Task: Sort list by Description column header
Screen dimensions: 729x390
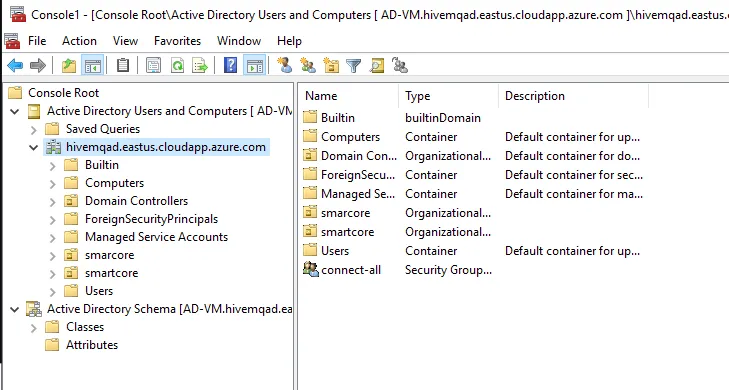Action: [x=573, y=96]
